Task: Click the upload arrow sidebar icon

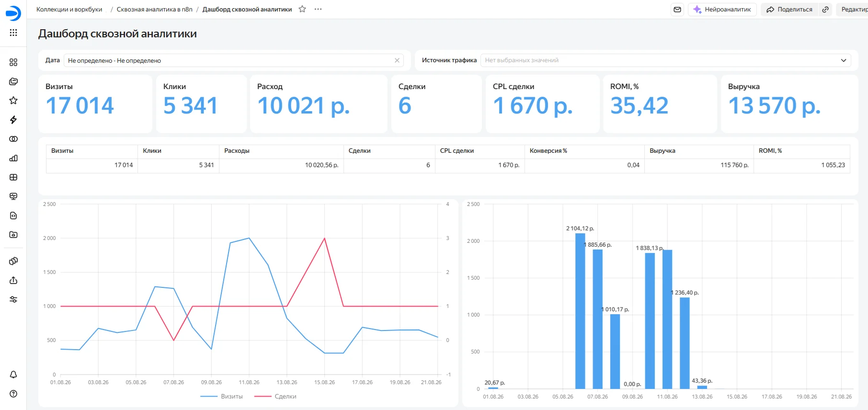Action: click(13, 280)
